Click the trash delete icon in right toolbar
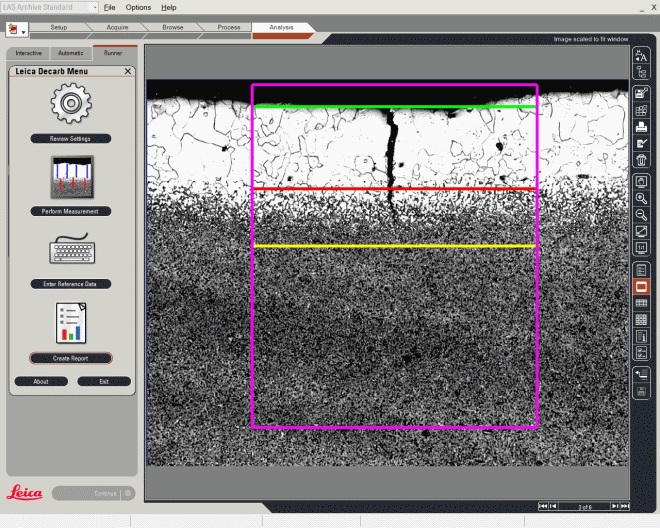 click(641, 160)
